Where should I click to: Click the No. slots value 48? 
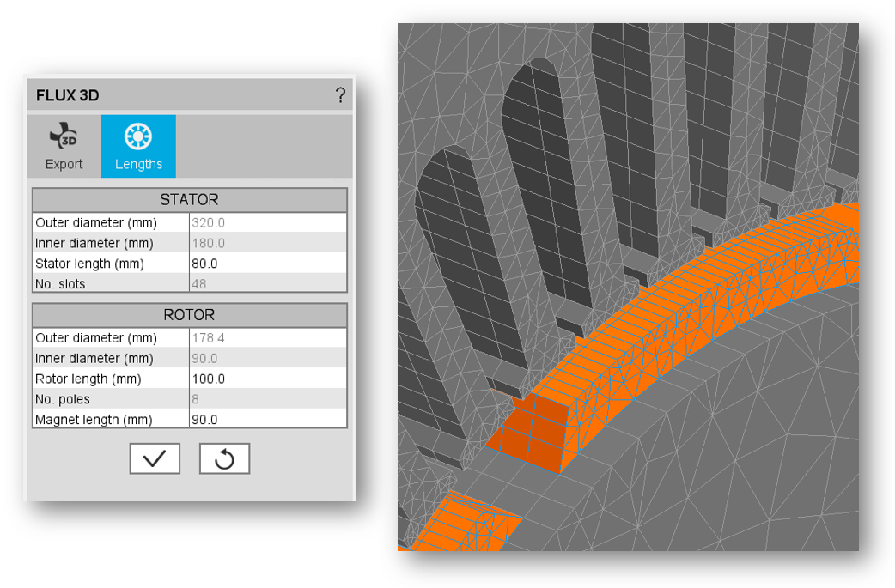point(267,284)
